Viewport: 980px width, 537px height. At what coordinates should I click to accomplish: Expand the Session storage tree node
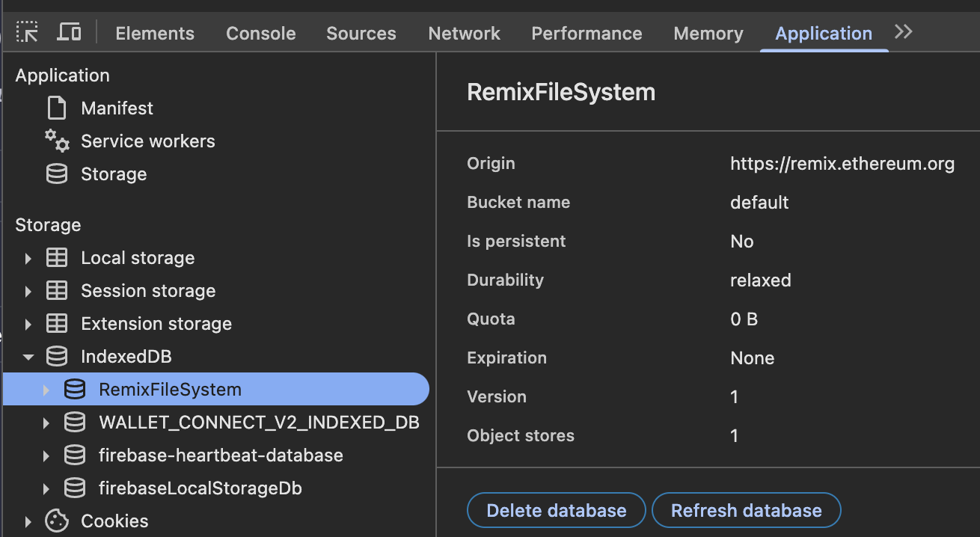point(28,291)
